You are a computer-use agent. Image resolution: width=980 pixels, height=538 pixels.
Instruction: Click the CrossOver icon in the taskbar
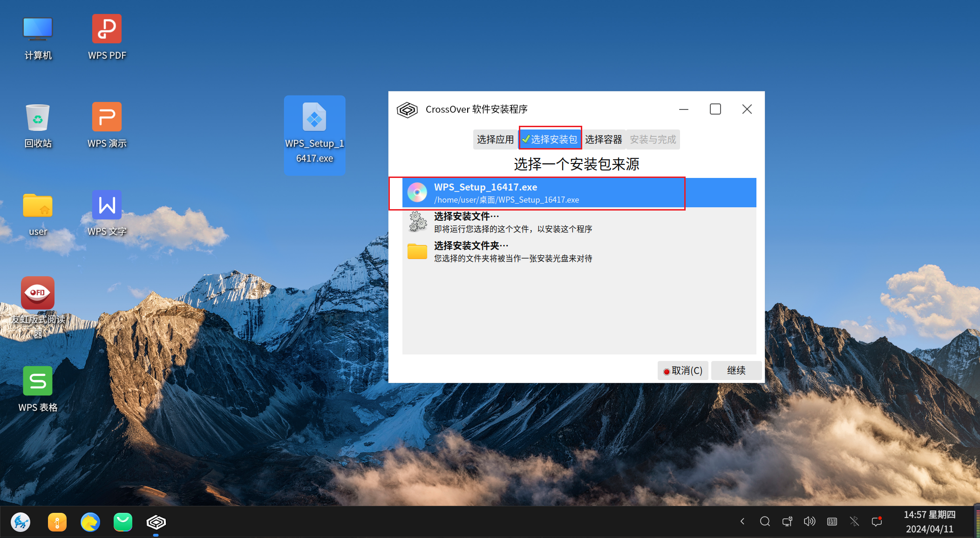pos(156,522)
